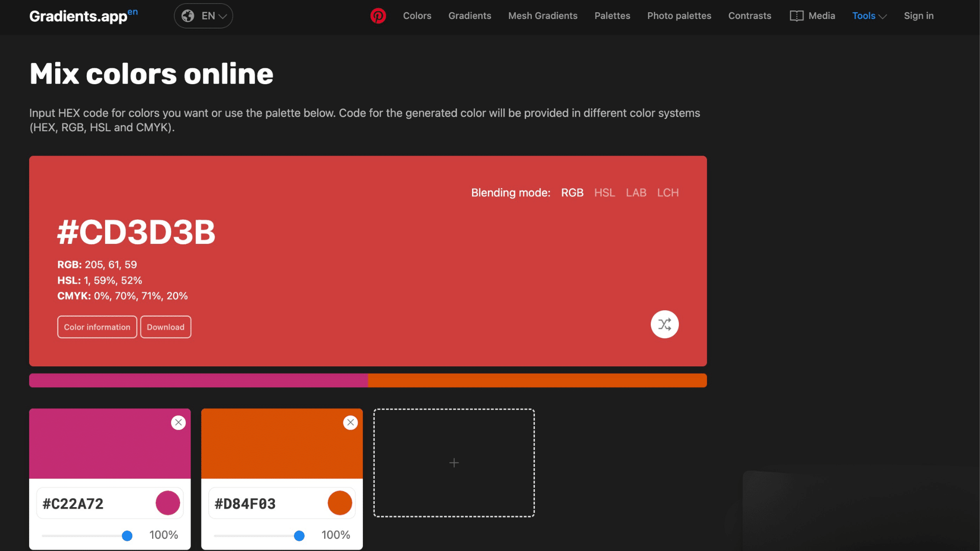Image resolution: width=980 pixels, height=551 pixels.
Task: Switch blending mode to LAB
Action: (x=636, y=193)
